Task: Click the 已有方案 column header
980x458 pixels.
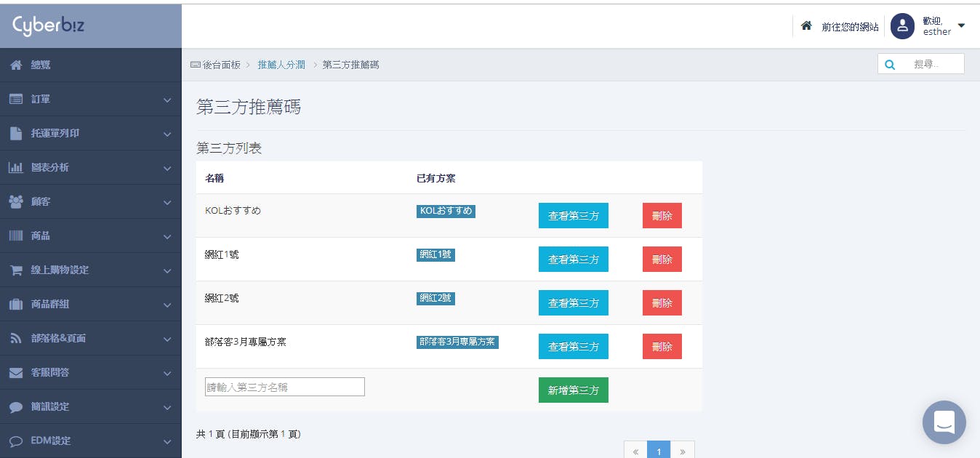Action: click(436, 178)
